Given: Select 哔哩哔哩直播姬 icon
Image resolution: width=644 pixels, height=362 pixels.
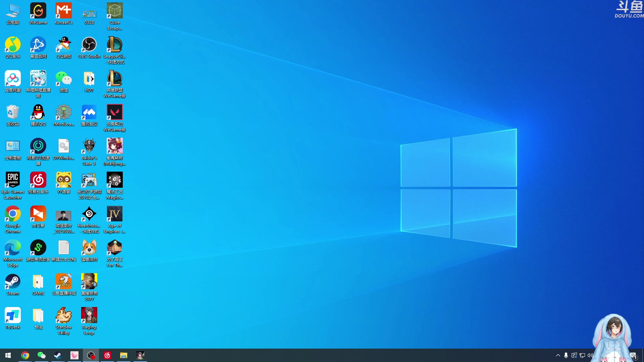Looking at the screenshot, I should click(38, 84).
